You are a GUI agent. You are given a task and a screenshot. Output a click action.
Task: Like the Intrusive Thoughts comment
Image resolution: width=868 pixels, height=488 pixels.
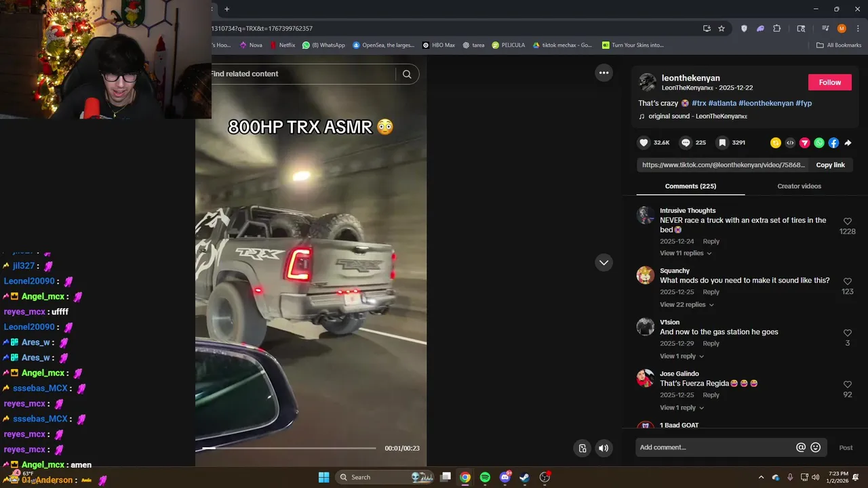click(847, 222)
